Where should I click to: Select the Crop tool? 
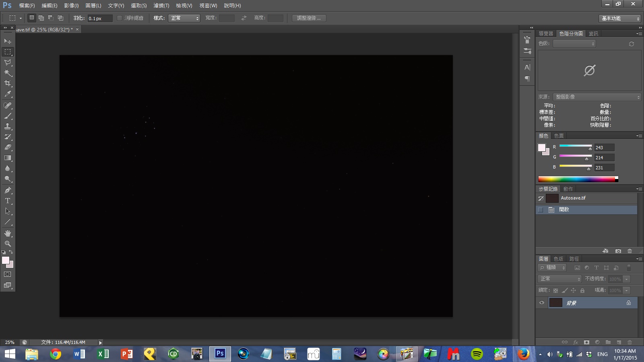pos(8,83)
